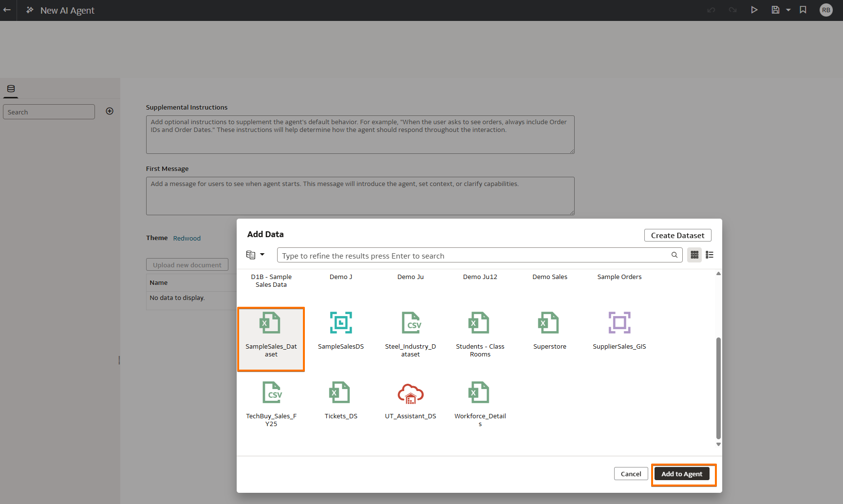843x504 pixels.
Task: Open the RB profile avatar menu
Action: click(825, 10)
